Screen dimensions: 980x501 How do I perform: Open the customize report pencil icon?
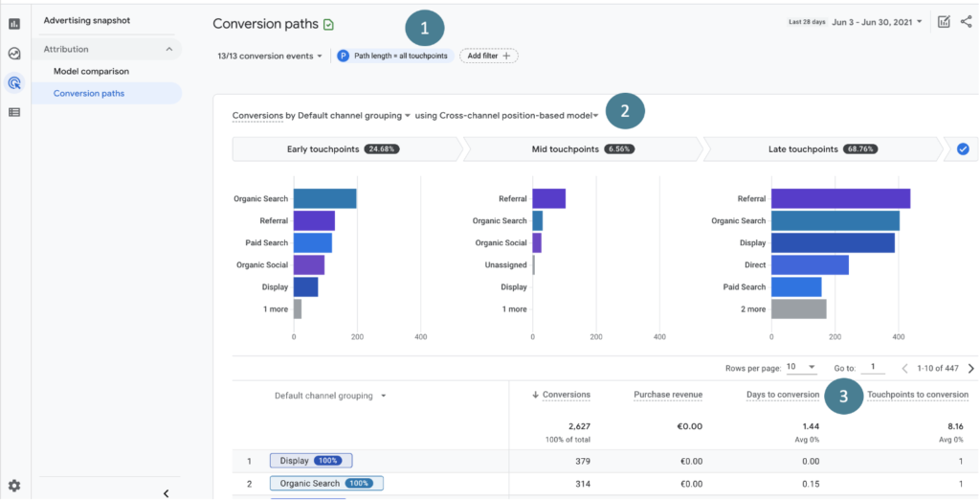[x=944, y=22]
